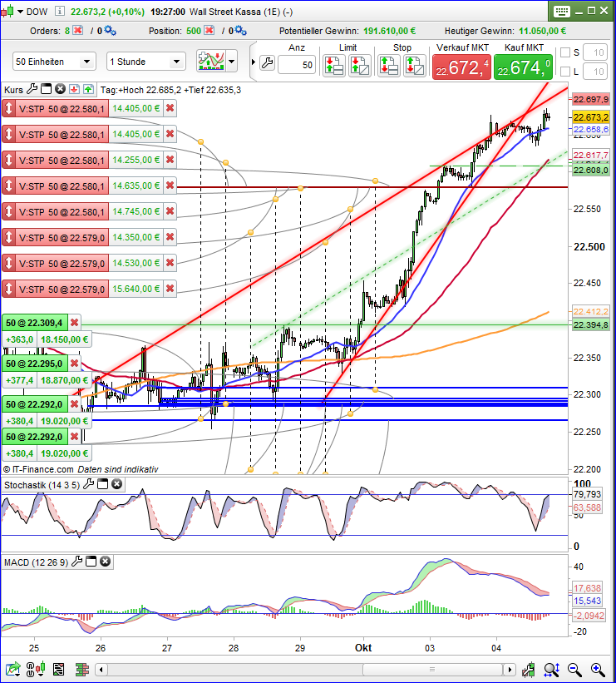Click the yellow 22.673,2 price label

click(591, 117)
